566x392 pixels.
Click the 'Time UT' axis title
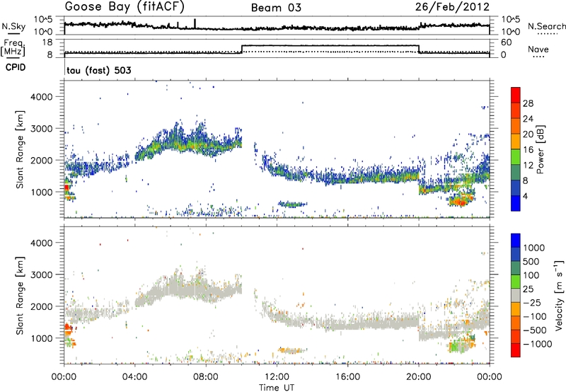coord(277,388)
